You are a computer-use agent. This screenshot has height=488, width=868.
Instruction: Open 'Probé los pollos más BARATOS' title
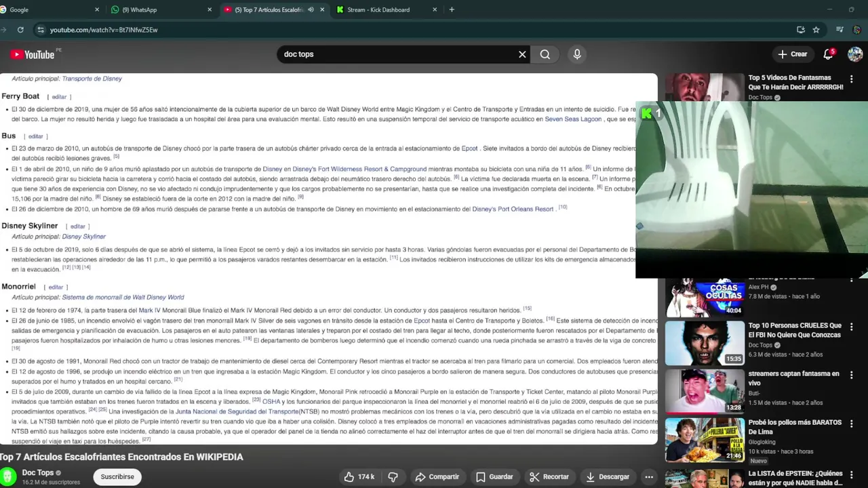click(x=795, y=427)
